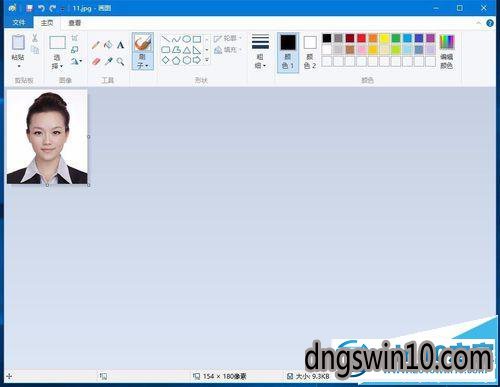The height and width of the screenshot is (387, 500).
Task: Choose the Diamond shape
Action: [166, 60]
